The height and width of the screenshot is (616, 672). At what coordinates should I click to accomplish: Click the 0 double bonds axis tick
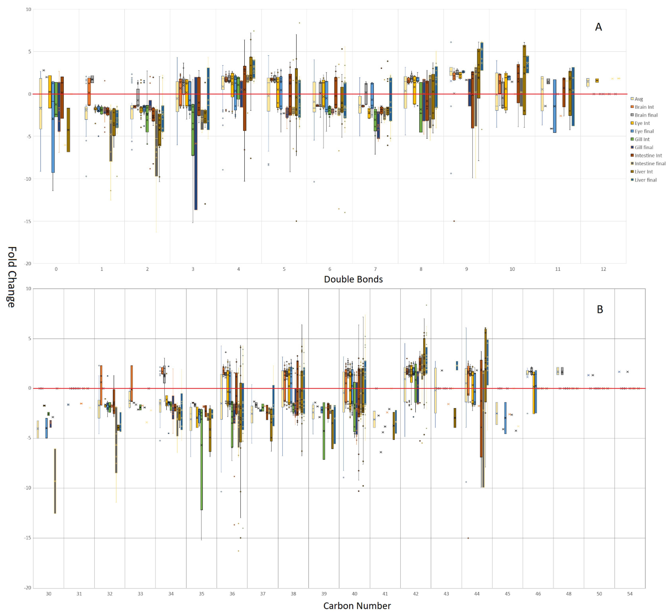pyautogui.click(x=56, y=269)
